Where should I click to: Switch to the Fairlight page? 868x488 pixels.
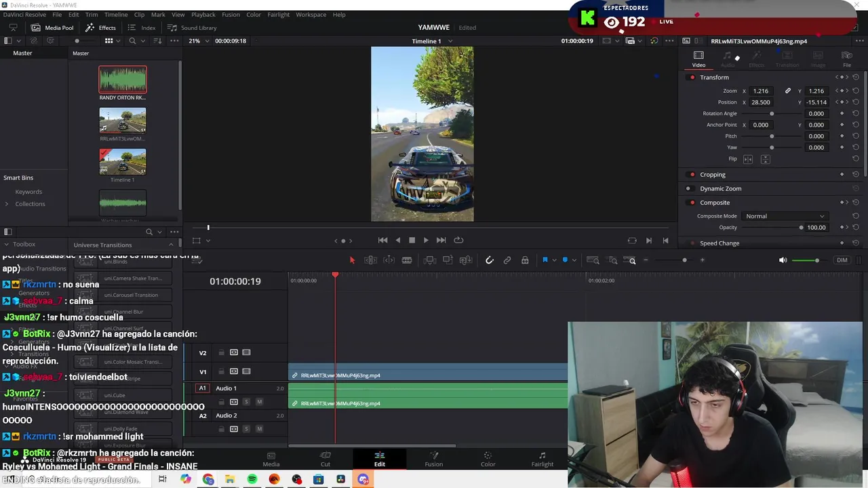tap(542, 459)
